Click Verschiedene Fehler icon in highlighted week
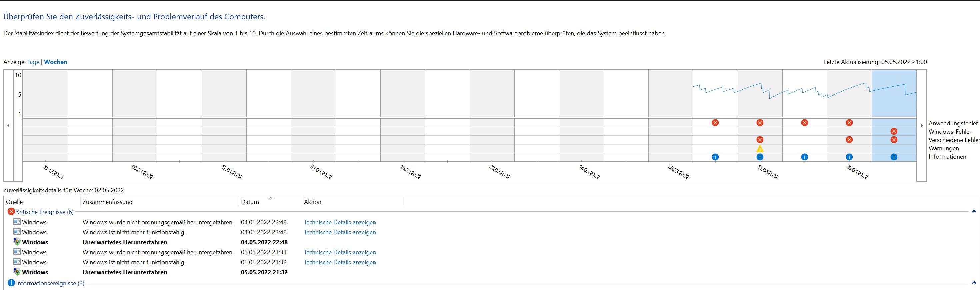Viewport: 980px width, 290px height. click(x=894, y=140)
